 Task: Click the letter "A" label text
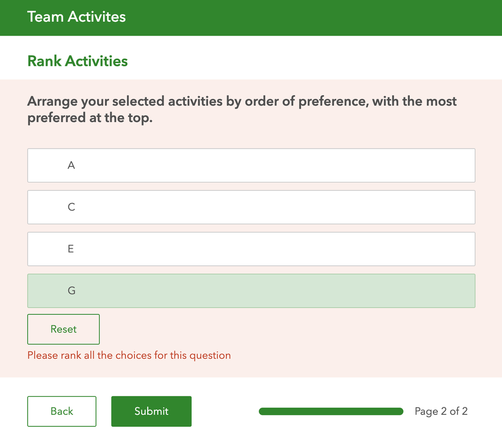click(x=71, y=165)
